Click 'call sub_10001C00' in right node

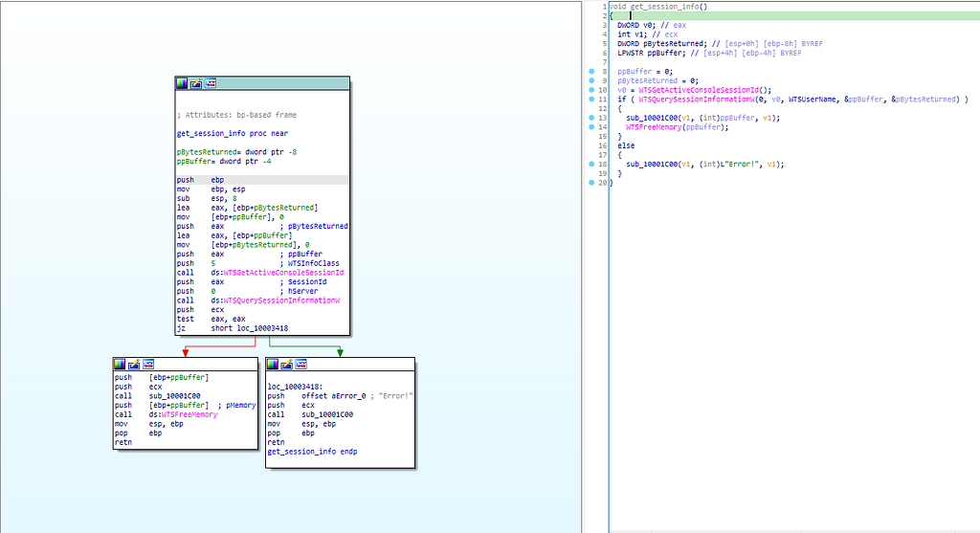pyautogui.click(x=311, y=414)
